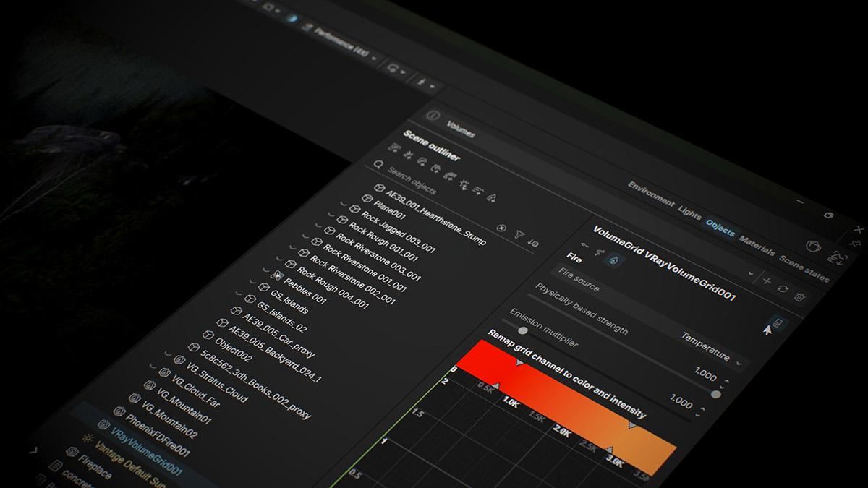Add a new Fire source with the plus icon
This screenshot has width=868, height=488.
tap(766, 281)
